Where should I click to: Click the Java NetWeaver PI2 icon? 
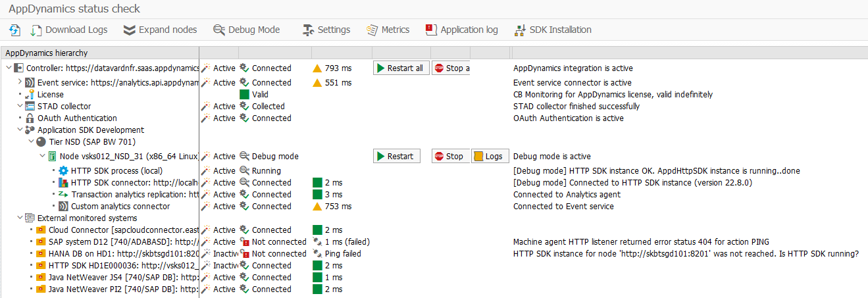click(x=41, y=289)
